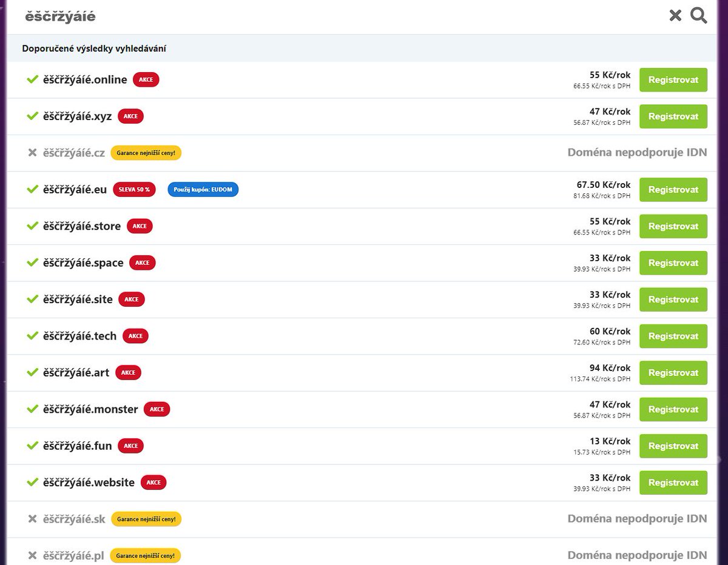Click the green checkmark beside ěščřžýáíé.site
Screen dimensions: 728x565
pyautogui.click(x=33, y=299)
